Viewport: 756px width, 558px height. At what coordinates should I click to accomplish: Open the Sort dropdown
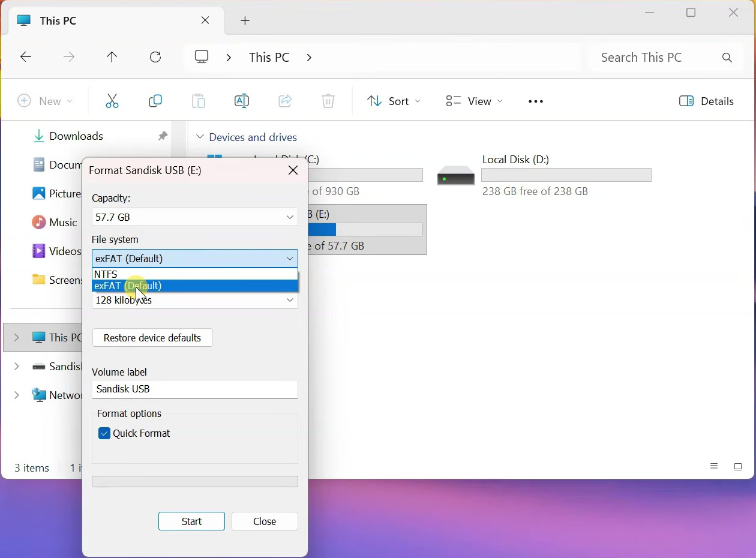[394, 101]
